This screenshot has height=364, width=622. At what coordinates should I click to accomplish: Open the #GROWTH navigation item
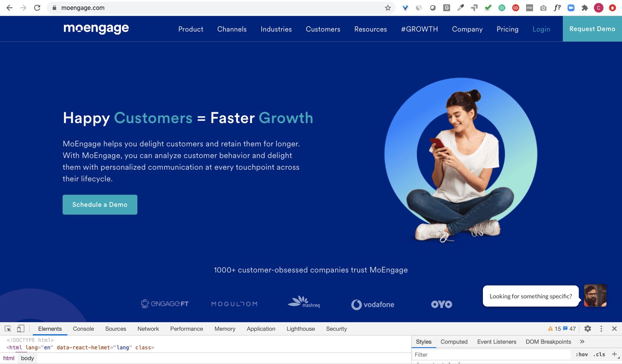tap(419, 29)
